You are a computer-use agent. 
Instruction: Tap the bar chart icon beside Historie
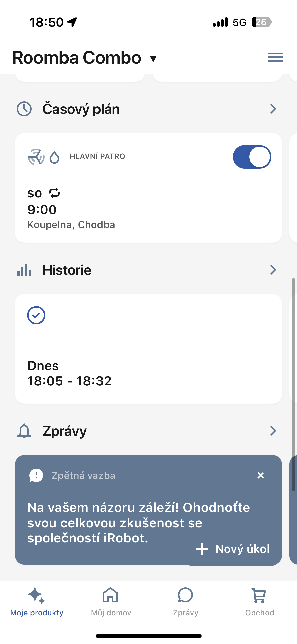click(24, 270)
